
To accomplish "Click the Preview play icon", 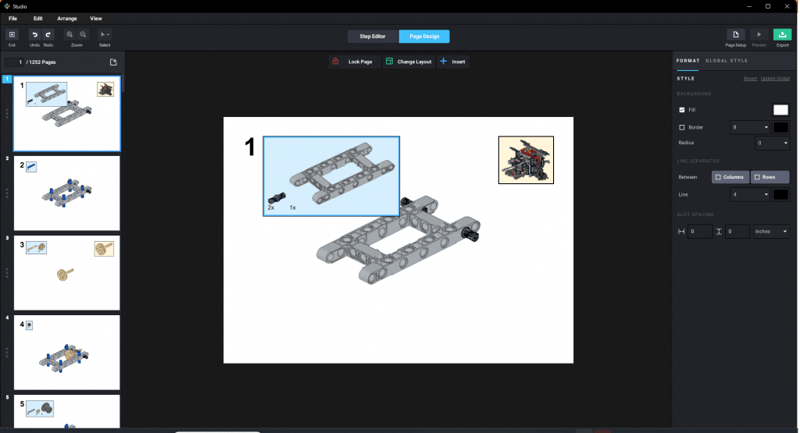I will click(759, 35).
